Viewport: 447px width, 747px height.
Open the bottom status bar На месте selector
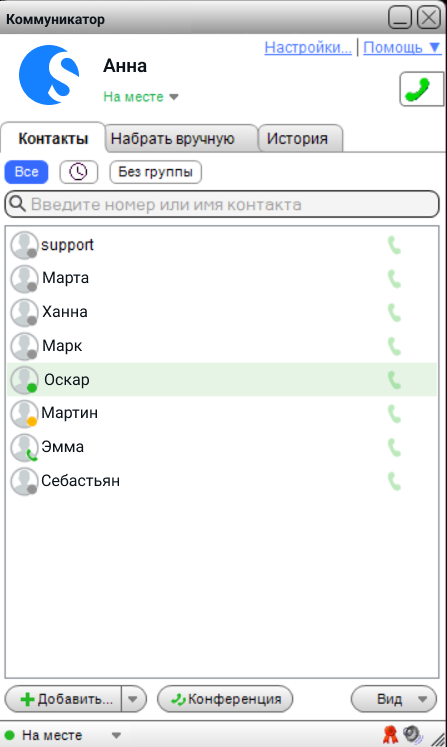(x=62, y=735)
